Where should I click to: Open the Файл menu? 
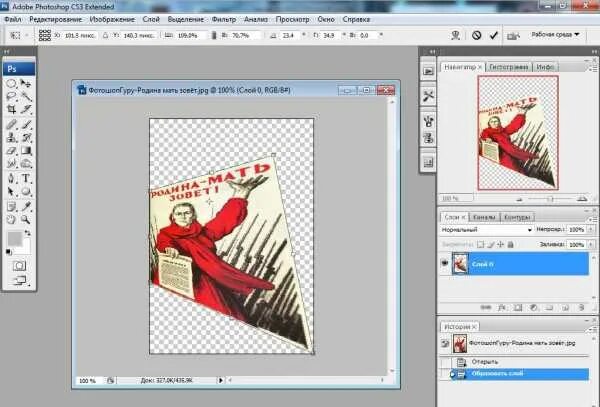(x=13, y=19)
